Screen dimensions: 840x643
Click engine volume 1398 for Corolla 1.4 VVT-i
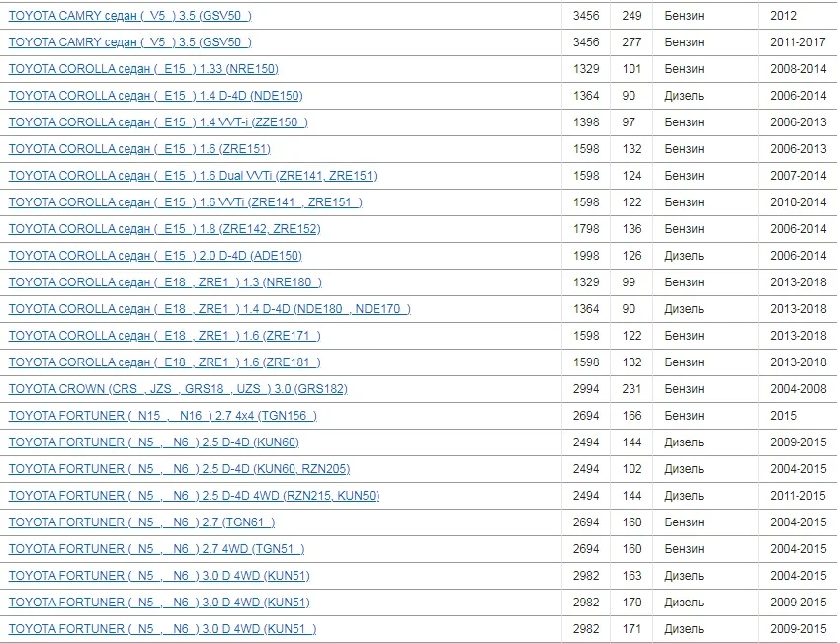click(x=586, y=122)
